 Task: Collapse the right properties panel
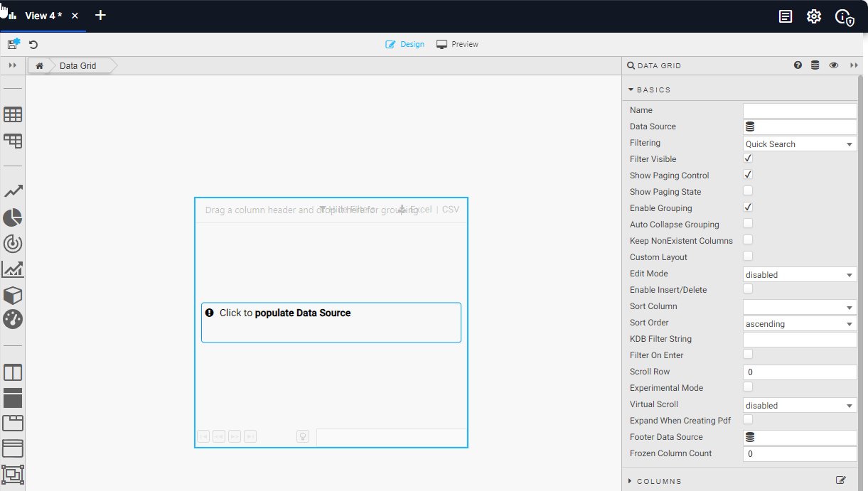[854, 65]
